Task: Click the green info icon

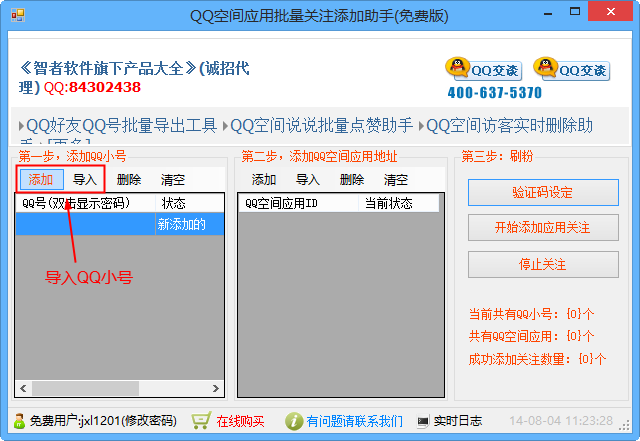Action: (294, 421)
